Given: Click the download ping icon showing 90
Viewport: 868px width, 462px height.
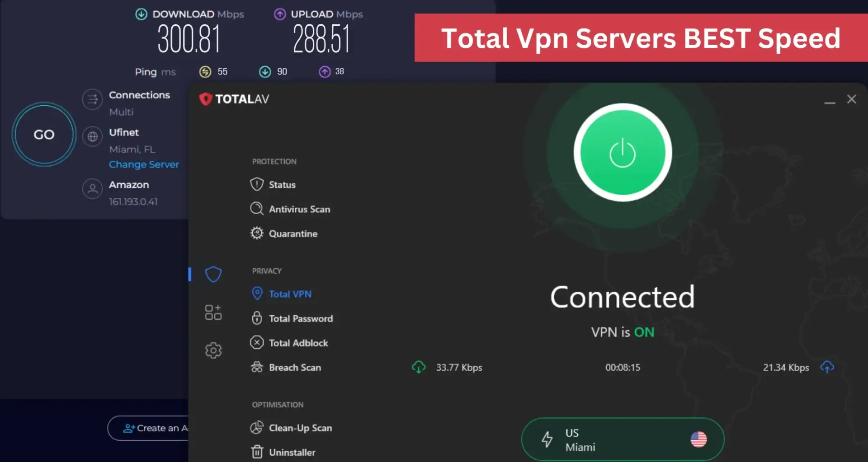Looking at the screenshot, I should point(265,72).
